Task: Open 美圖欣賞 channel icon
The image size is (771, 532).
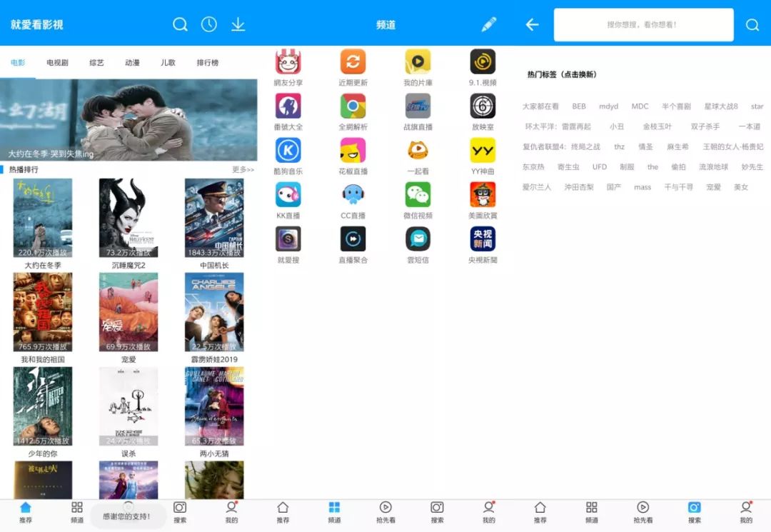Action: [483, 194]
